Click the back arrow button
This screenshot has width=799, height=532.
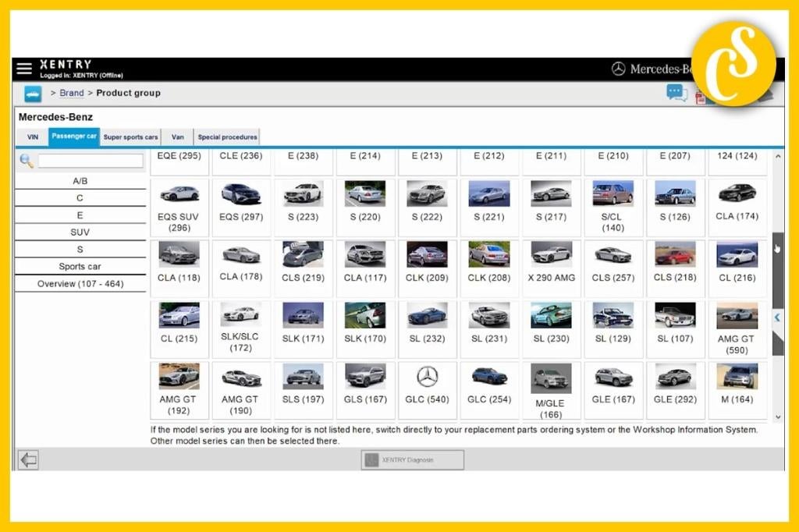[x=28, y=459]
